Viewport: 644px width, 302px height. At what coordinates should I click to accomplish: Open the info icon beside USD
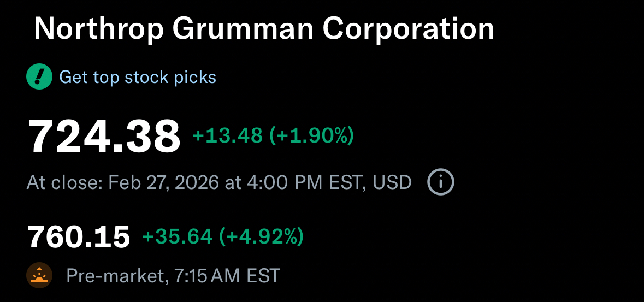click(440, 182)
